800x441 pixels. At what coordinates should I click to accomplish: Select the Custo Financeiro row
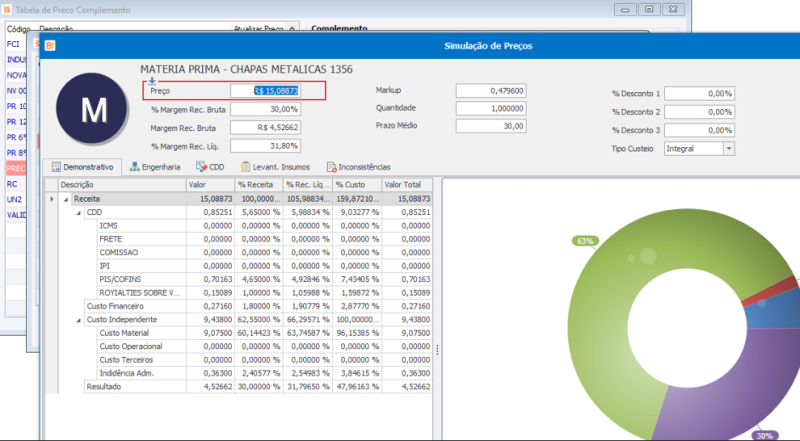[258, 306]
